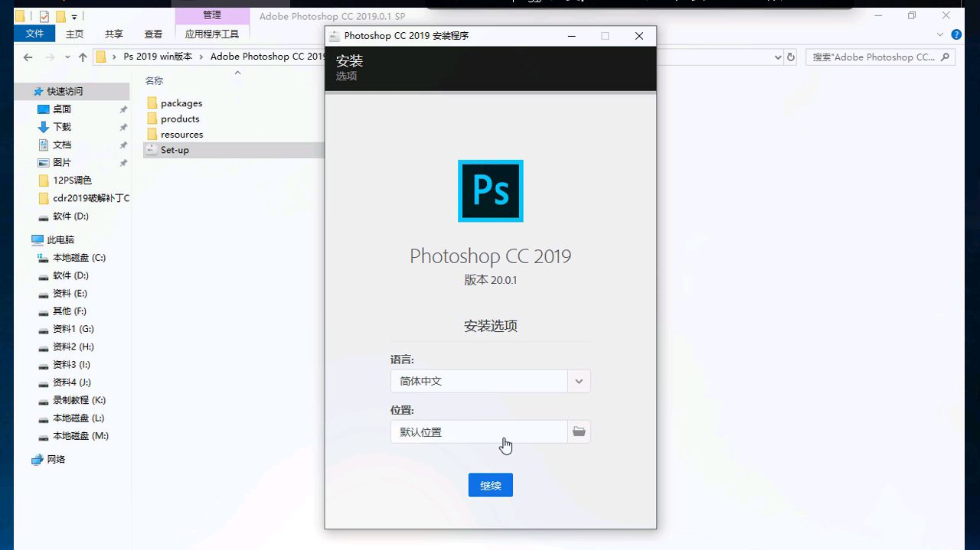Click the search box in File Explorer
The width and height of the screenshot is (980, 550).
[880, 57]
